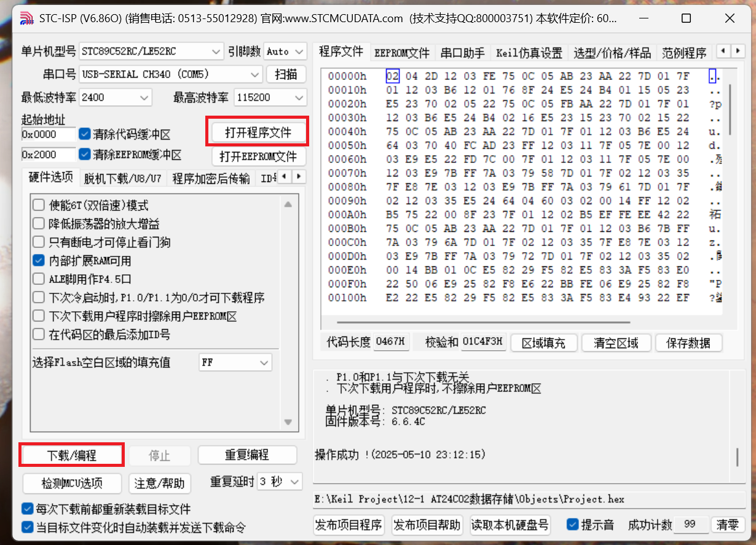Check 只有断电才可停止看门狗

point(39,242)
